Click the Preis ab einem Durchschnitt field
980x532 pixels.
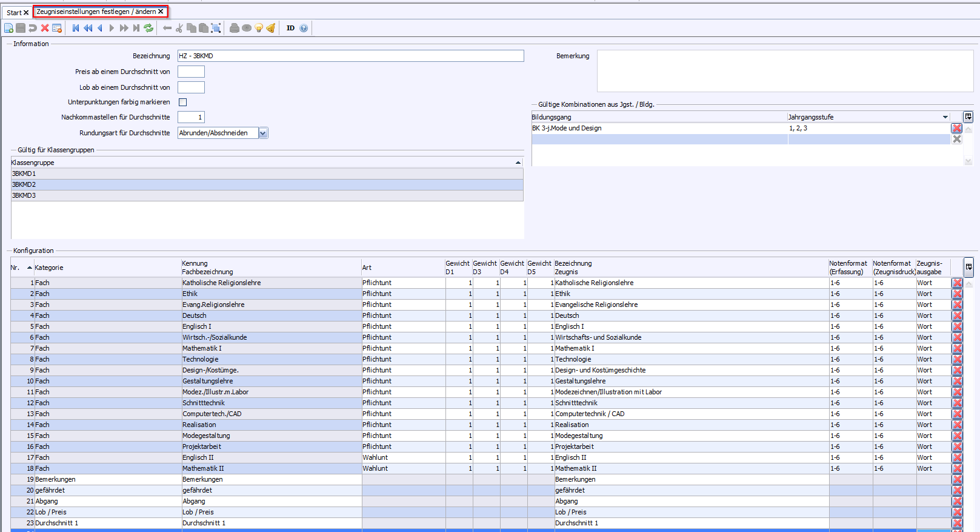(191, 72)
